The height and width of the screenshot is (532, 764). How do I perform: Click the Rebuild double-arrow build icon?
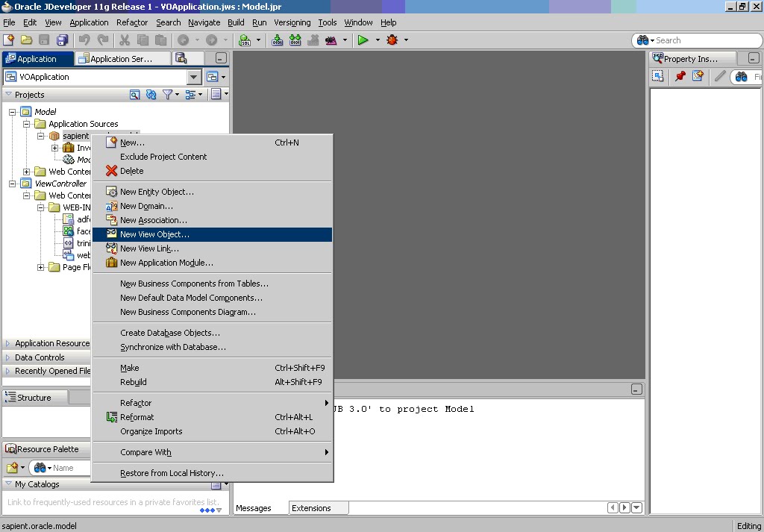pyautogui.click(x=295, y=40)
